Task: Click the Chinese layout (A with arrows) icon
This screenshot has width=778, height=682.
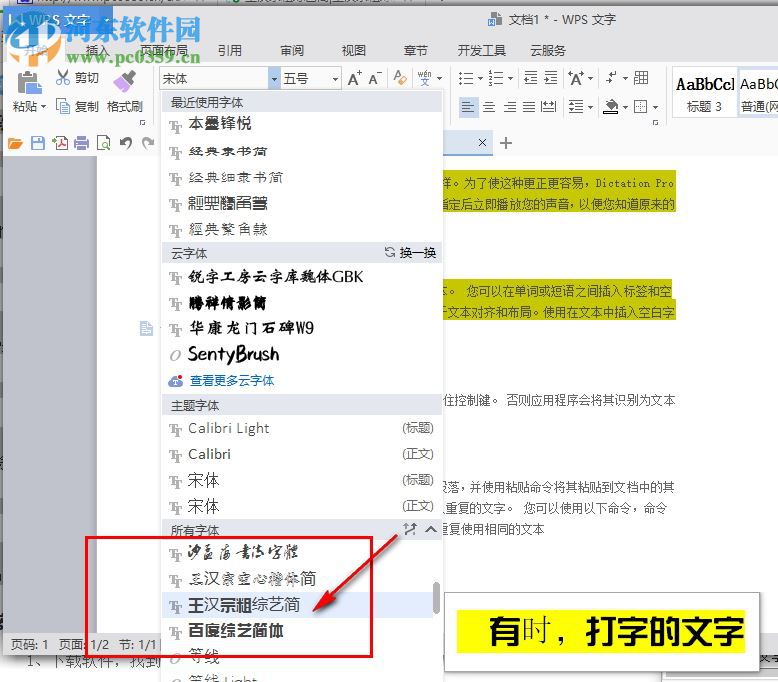Action: tap(576, 78)
